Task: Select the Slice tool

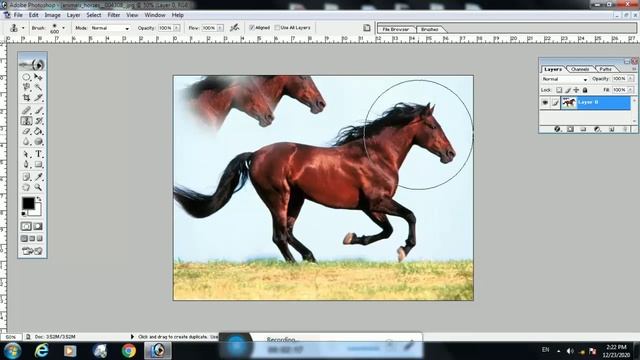Action: (38, 98)
